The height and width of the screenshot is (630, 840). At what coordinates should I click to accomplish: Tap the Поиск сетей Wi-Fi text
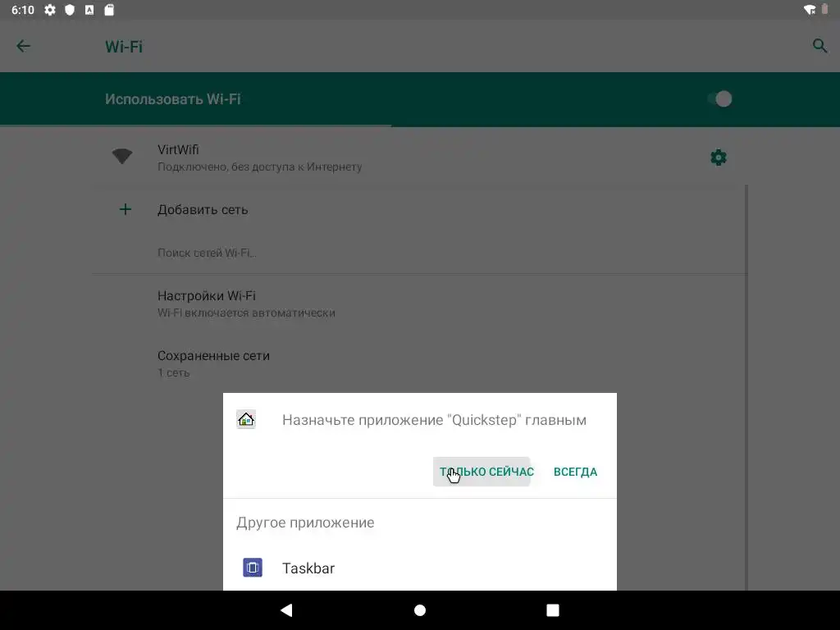coord(207,253)
